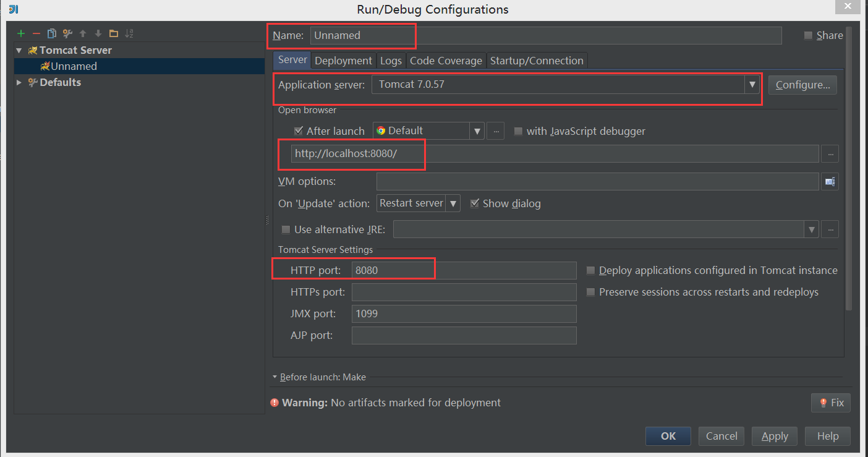
Task: Copy the selected configuration
Action: [52, 33]
